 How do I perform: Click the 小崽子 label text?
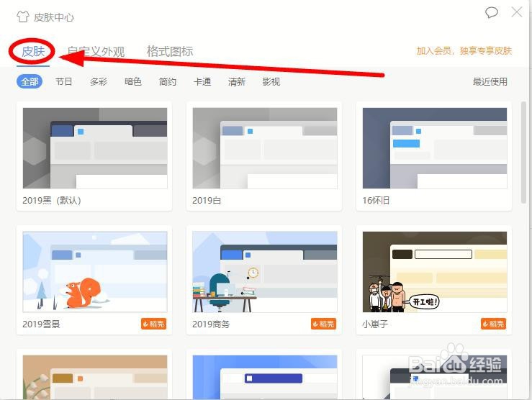(x=375, y=324)
